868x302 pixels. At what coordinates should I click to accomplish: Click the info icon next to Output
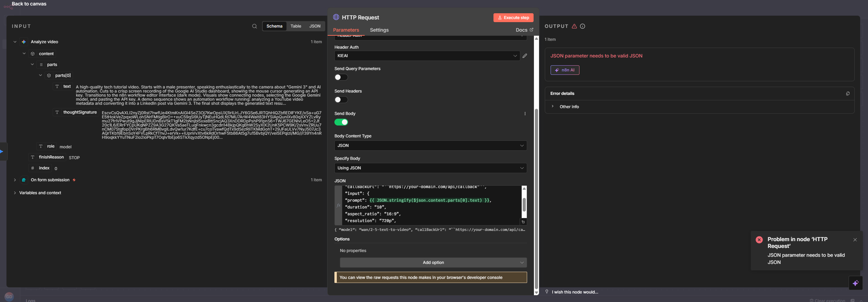[583, 26]
